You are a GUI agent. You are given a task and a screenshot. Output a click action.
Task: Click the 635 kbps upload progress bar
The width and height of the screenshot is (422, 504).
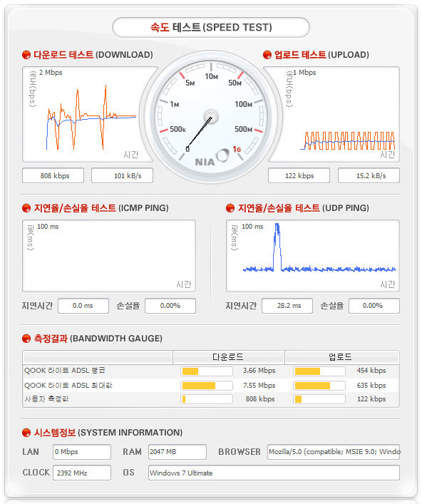click(x=319, y=386)
